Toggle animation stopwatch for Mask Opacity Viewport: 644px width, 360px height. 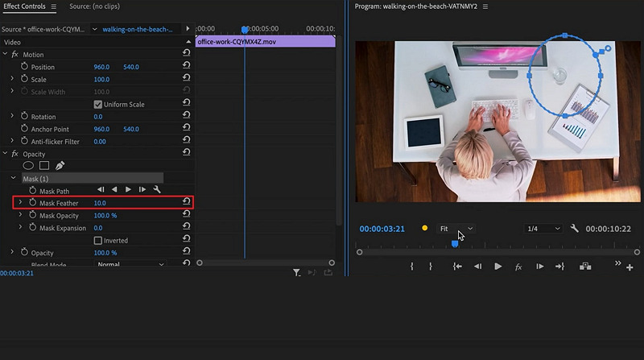click(32, 214)
